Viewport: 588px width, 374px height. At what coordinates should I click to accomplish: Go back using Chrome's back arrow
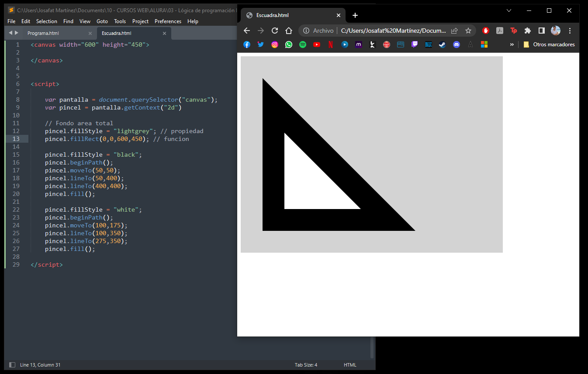coord(247,31)
